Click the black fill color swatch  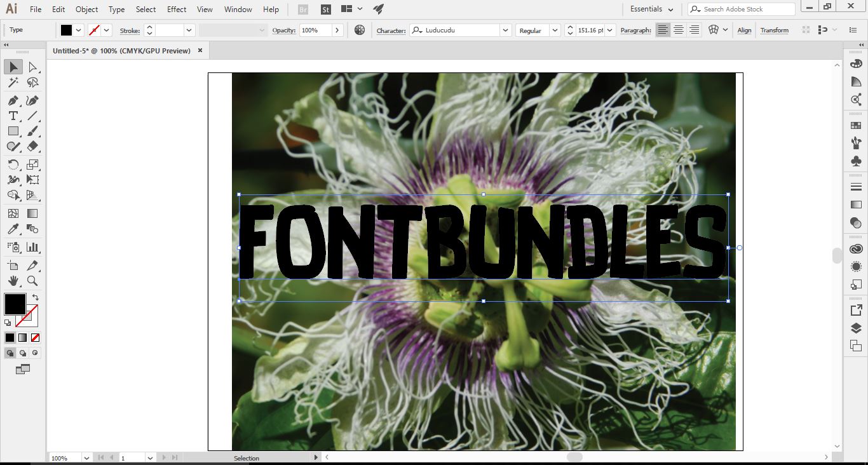tap(14, 304)
